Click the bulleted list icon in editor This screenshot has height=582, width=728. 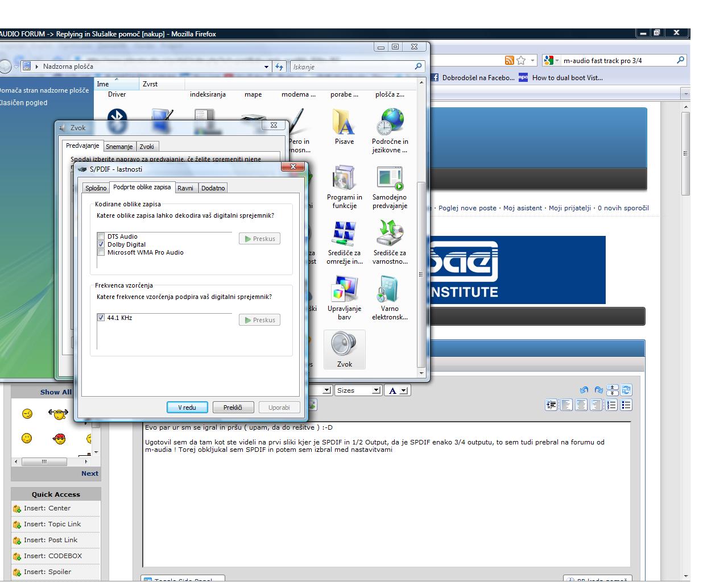pos(626,405)
